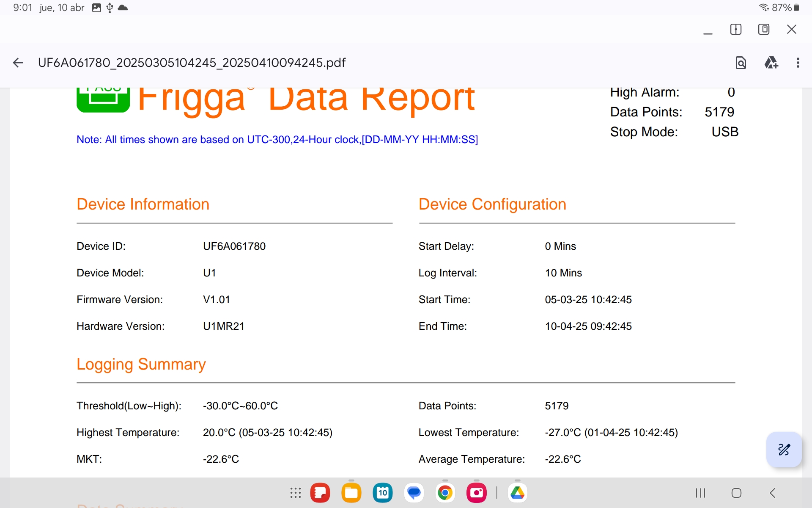Tap the picture notification icon in status bar

96,8
